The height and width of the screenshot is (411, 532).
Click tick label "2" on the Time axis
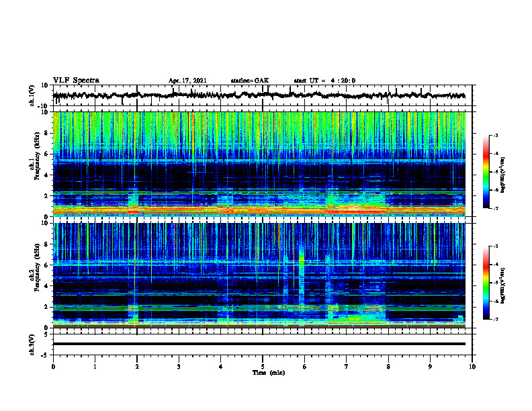137,367
